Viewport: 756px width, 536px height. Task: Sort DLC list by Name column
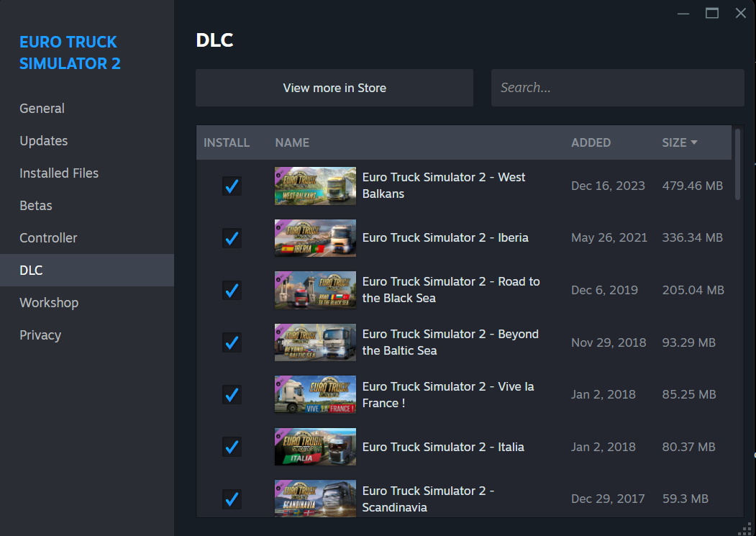click(292, 142)
